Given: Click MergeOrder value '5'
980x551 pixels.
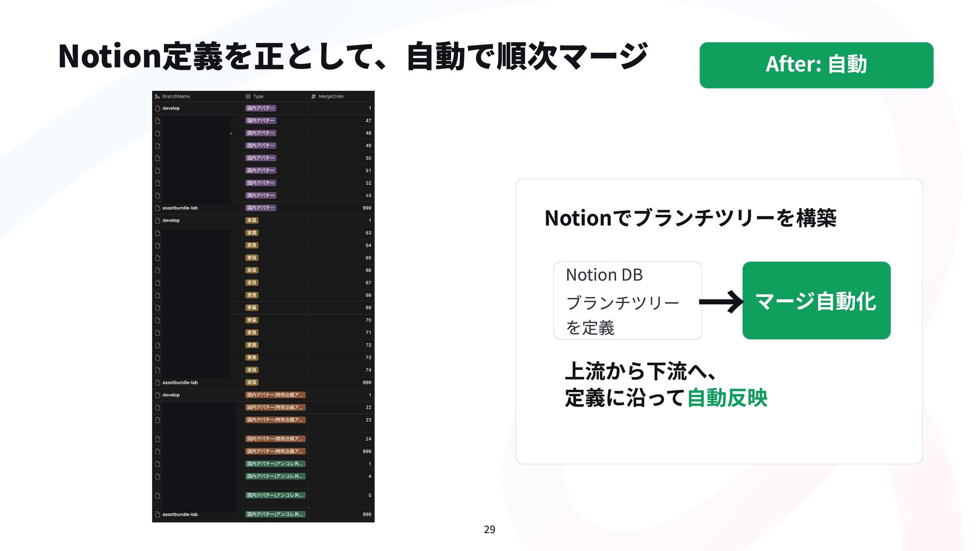Looking at the screenshot, I should pyautogui.click(x=370, y=495).
